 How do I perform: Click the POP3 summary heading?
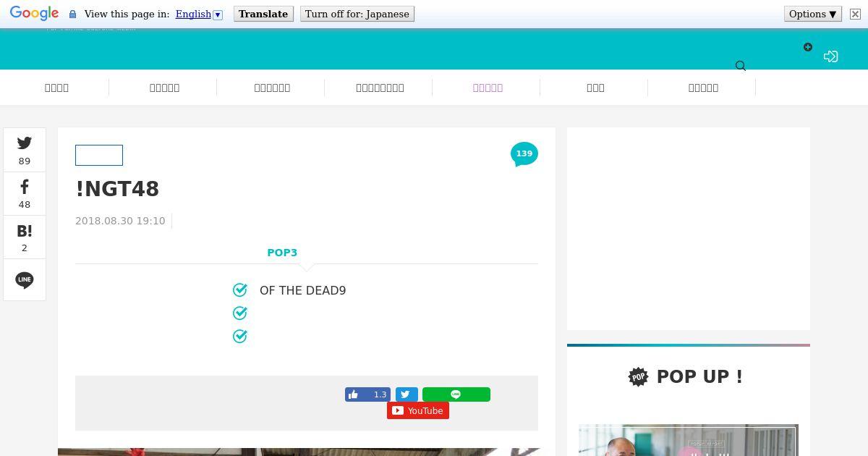282,253
